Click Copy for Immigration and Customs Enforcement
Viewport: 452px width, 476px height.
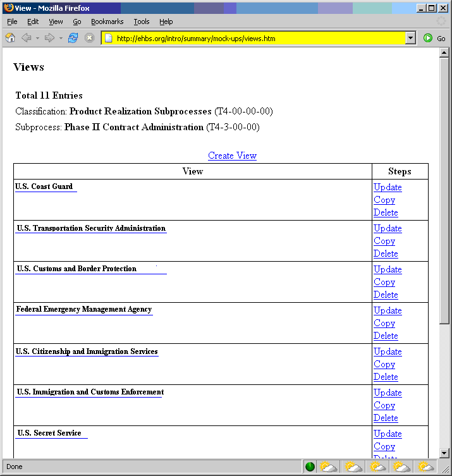pos(384,405)
